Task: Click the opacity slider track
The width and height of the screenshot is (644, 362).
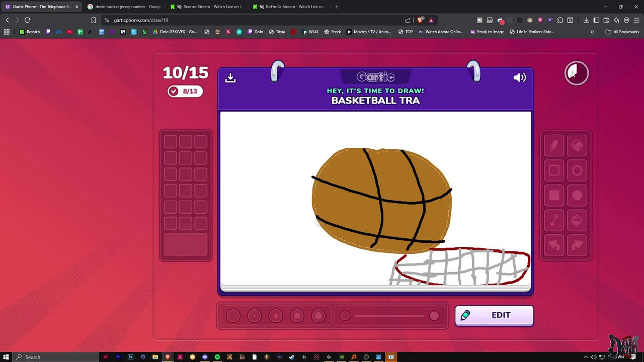Action: coord(389,316)
